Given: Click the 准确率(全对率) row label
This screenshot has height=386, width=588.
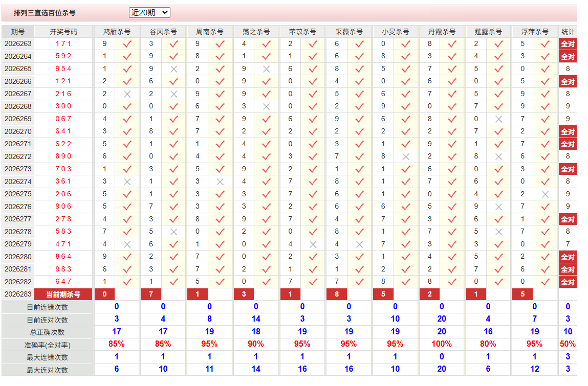Looking at the screenshot, I should [x=47, y=345].
